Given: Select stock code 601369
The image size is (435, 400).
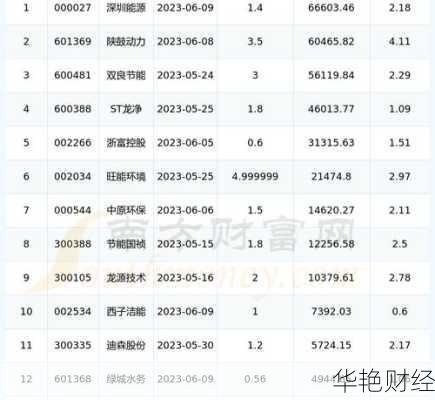Looking at the screenshot, I should (x=73, y=42).
